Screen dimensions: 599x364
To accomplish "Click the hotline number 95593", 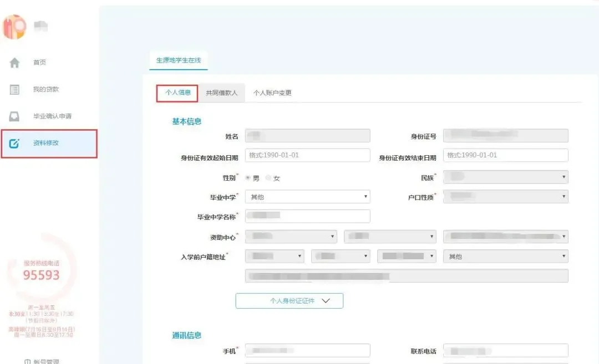I will click(x=41, y=275).
